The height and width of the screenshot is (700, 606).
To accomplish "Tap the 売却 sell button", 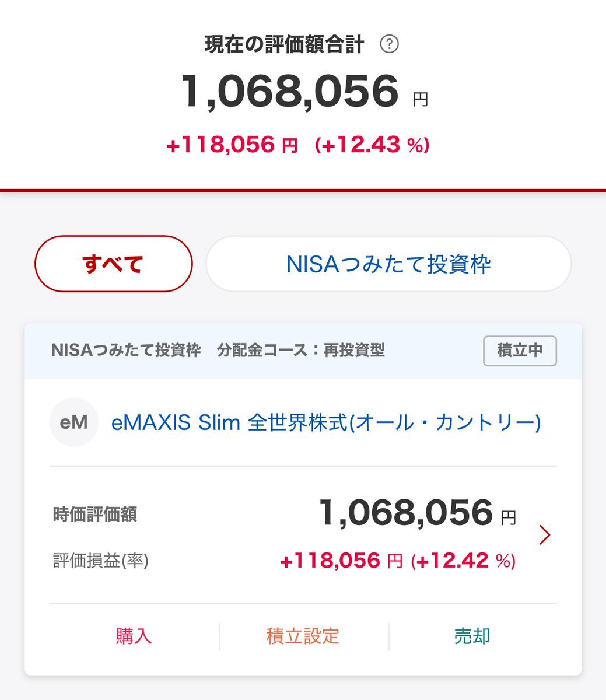I will 472,636.
